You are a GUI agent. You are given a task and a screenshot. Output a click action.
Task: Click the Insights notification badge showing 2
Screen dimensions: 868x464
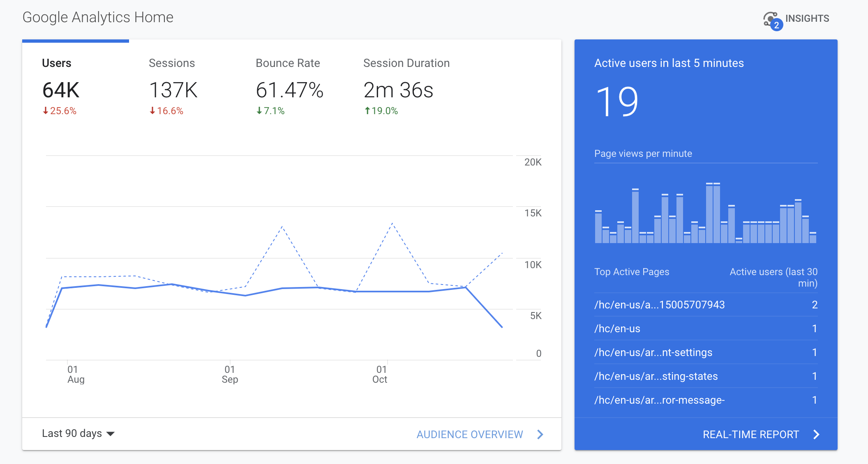click(777, 25)
